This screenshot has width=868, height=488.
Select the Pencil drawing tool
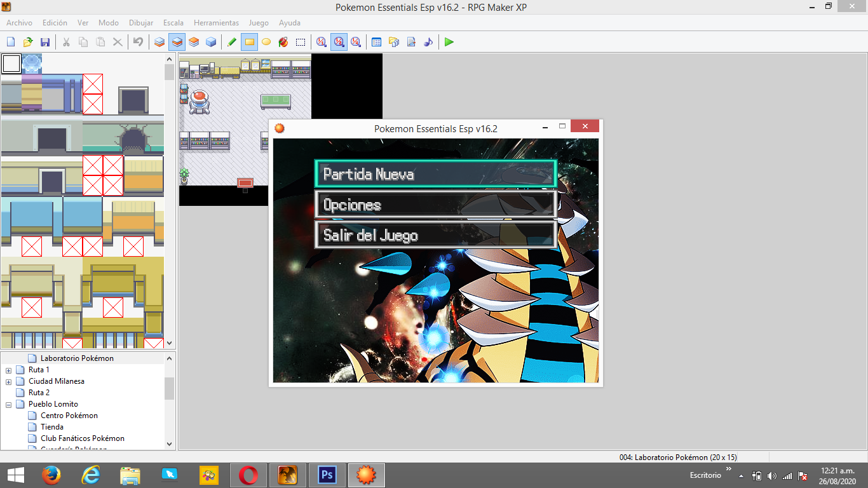click(x=232, y=42)
